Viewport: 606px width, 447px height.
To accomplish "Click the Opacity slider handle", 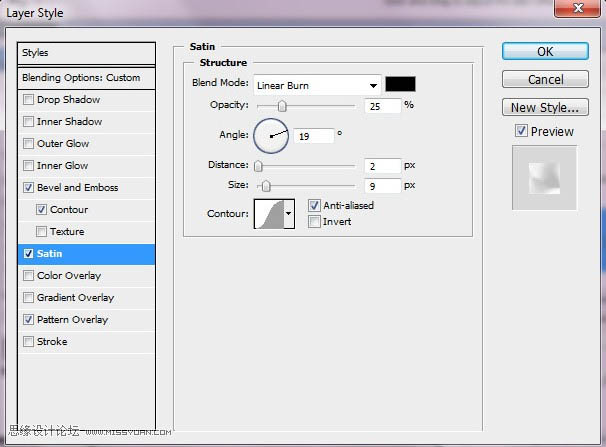I will pos(282,106).
